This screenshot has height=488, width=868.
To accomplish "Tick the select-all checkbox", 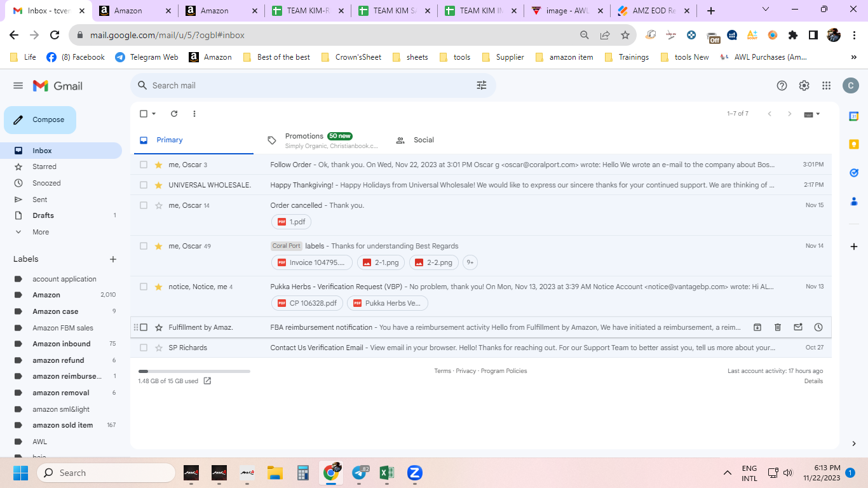I will point(144,114).
